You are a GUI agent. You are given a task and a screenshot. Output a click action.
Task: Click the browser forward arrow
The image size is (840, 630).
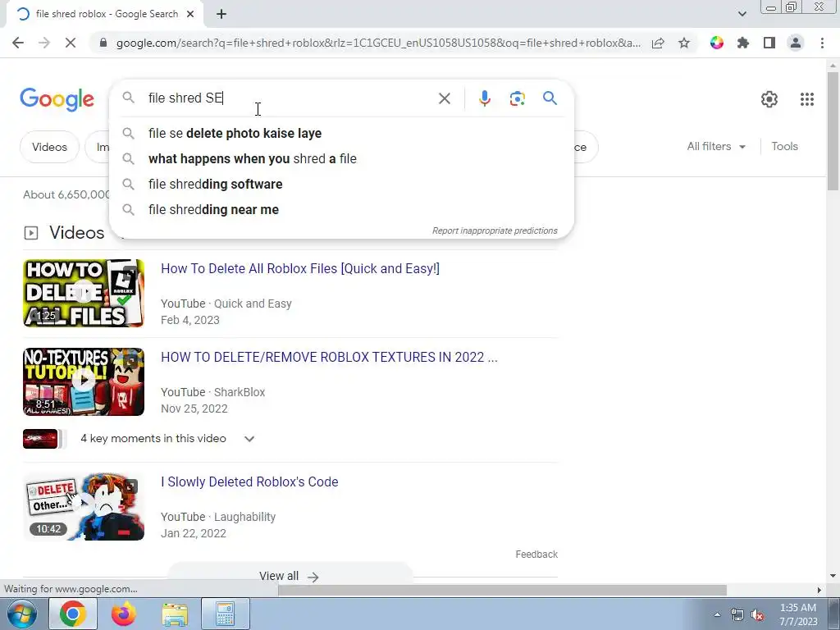pos(44,43)
